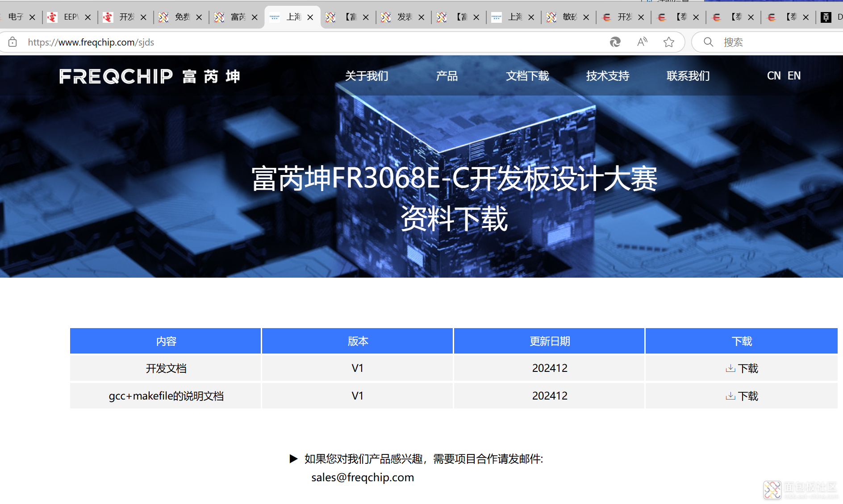
Task: Add page to favorites with star icon
Action: (x=668, y=42)
